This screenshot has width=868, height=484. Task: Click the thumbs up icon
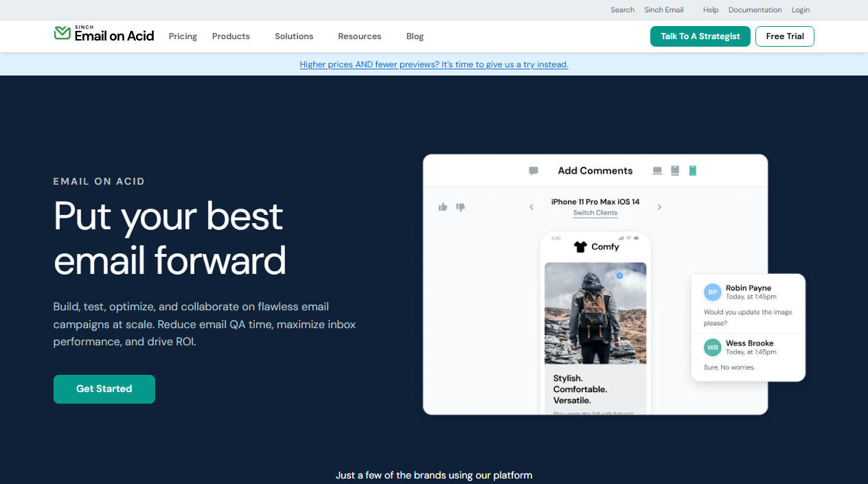click(x=443, y=207)
